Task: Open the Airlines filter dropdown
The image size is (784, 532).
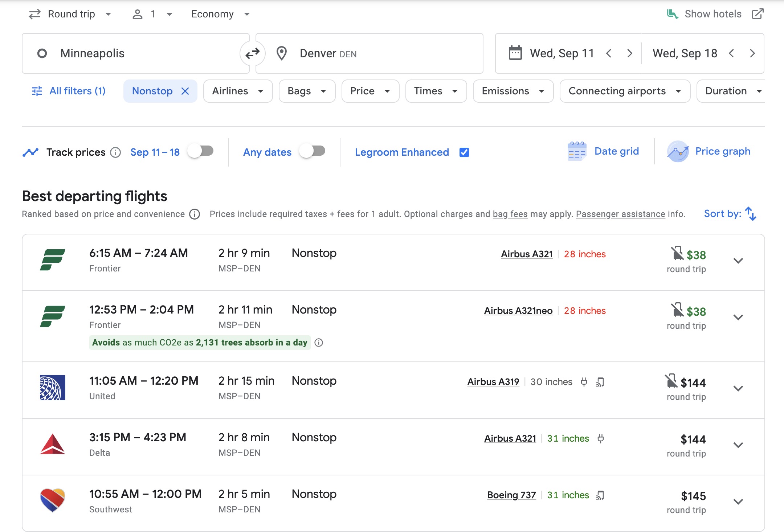Action: coord(238,91)
